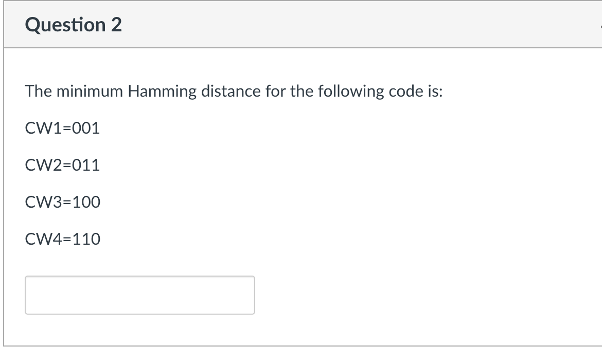Select the Question 2 title text
Viewport: 602px width, 364px height.
(x=74, y=24)
